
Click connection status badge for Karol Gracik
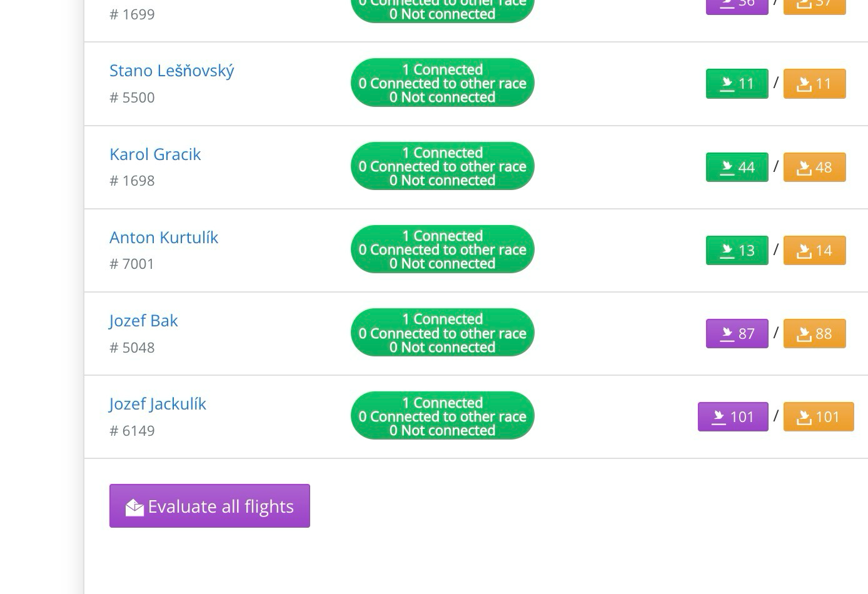442,166
